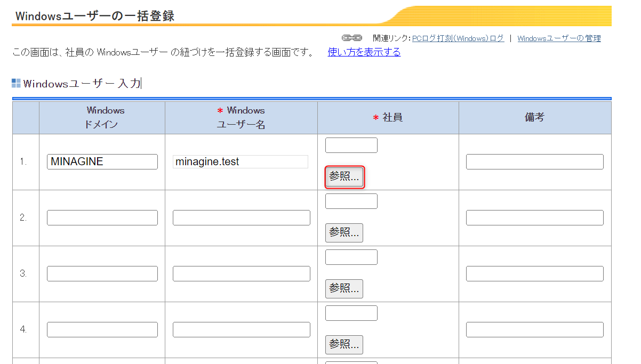Select the 社員 code field in row 3
Viewport: 641px width, 364px height.
(x=351, y=257)
